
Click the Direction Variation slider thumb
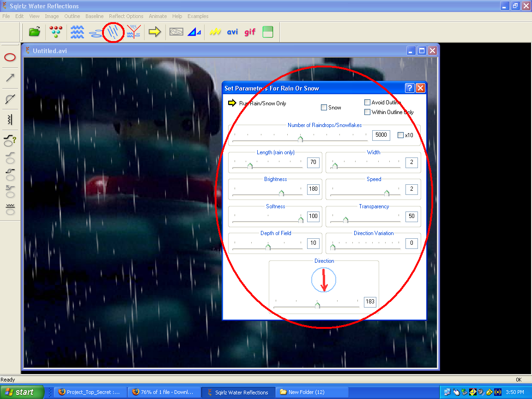[332, 247]
